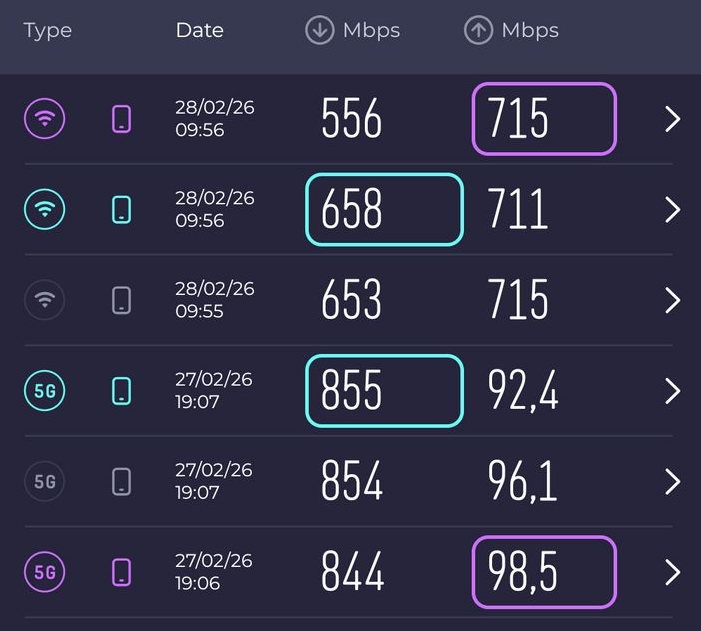Screen dimensions: 701x631
Task: Click the purple phone icon in the first row
Action: point(122,120)
